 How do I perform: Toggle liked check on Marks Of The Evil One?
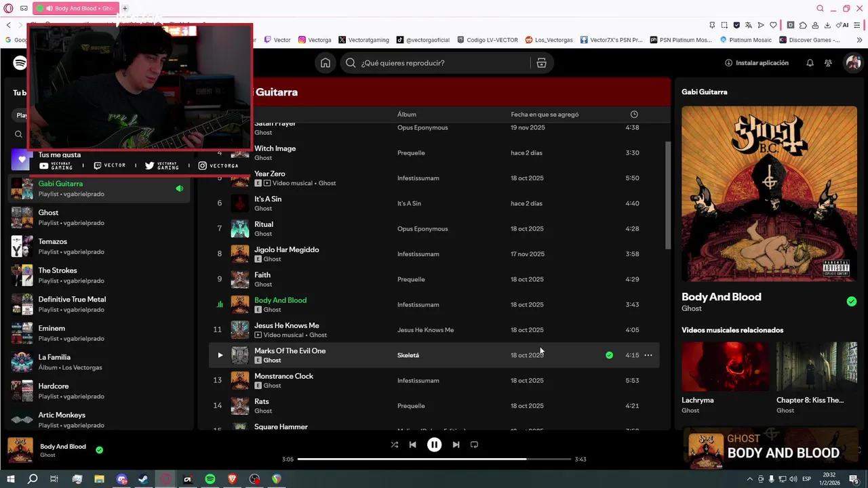[x=609, y=355]
